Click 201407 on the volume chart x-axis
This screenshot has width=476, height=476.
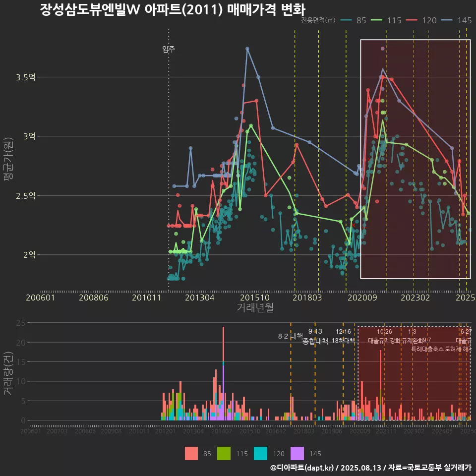[222, 431]
